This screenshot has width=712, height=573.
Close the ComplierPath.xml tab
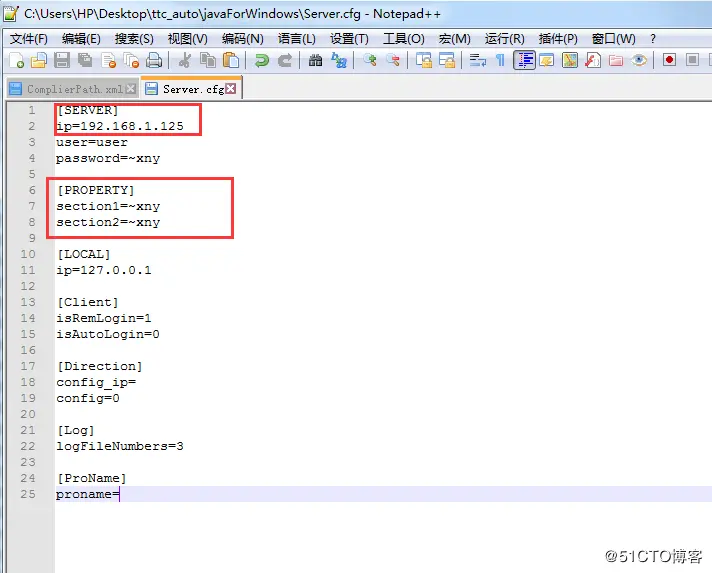[130, 89]
